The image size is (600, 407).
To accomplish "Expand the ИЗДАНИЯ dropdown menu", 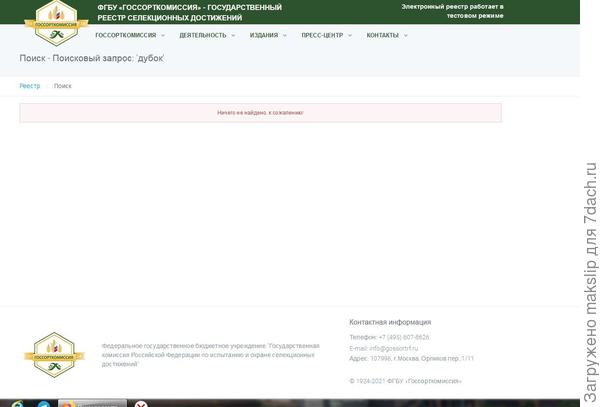I will [x=267, y=35].
